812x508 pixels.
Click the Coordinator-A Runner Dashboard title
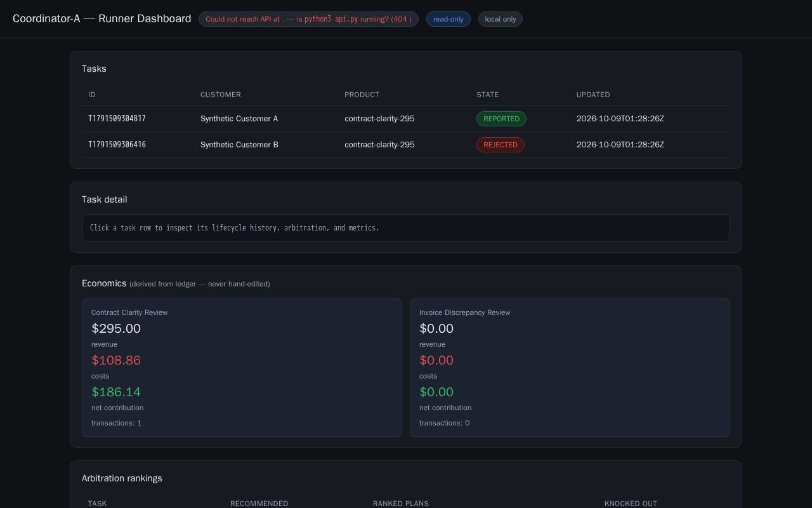tap(102, 18)
